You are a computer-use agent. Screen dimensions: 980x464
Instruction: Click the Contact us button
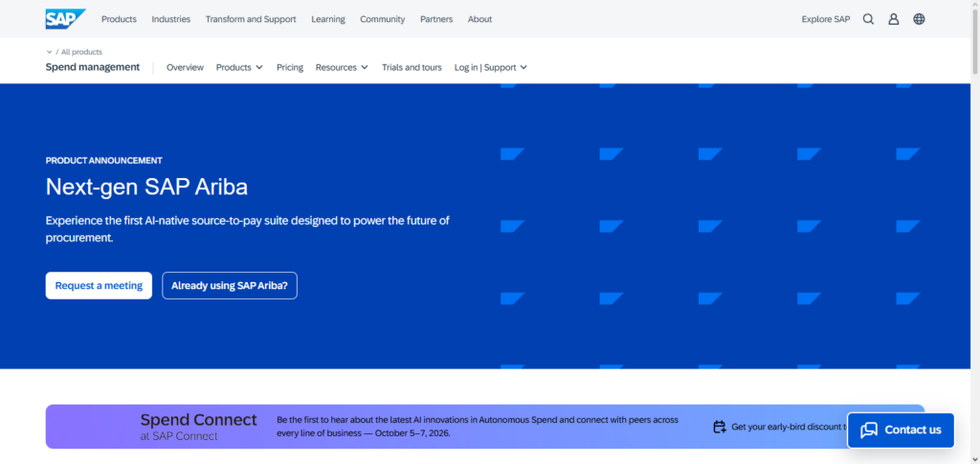tap(901, 431)
